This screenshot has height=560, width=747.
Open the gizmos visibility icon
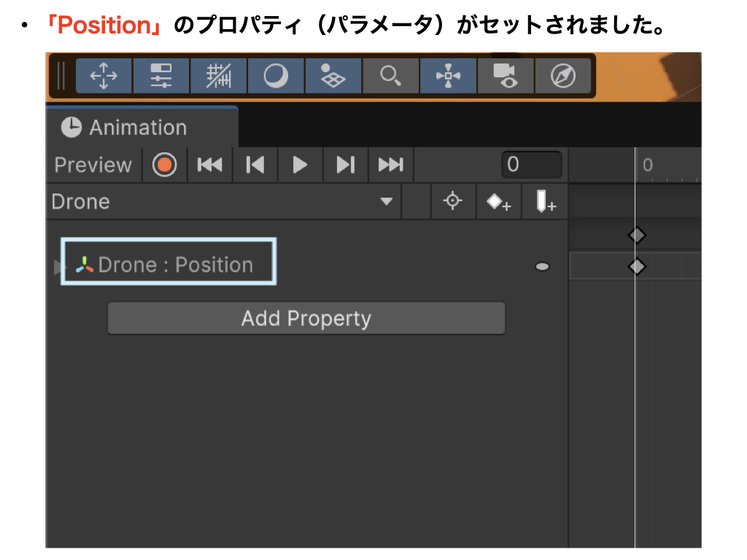[448, 76]
